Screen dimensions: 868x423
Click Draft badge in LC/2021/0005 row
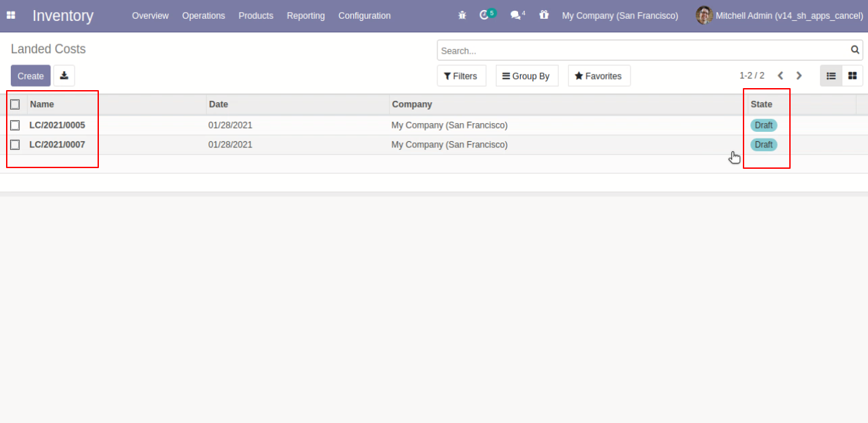pos(764,125)
